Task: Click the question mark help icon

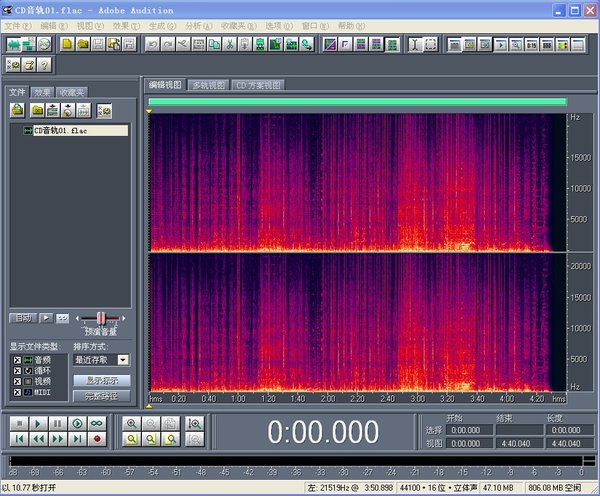Action: pos(44,65)
